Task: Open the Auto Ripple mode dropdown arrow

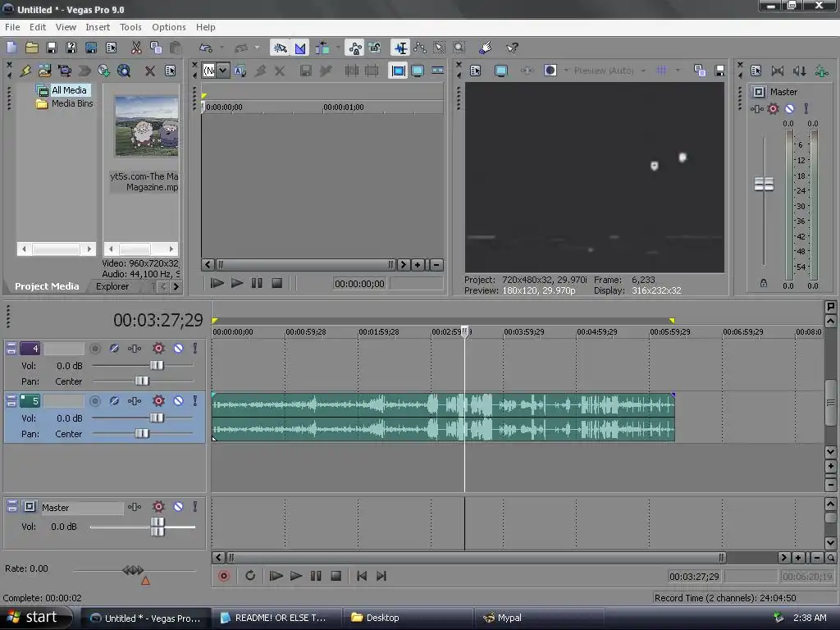Action: pyautogui.click(x=338, y=48)
